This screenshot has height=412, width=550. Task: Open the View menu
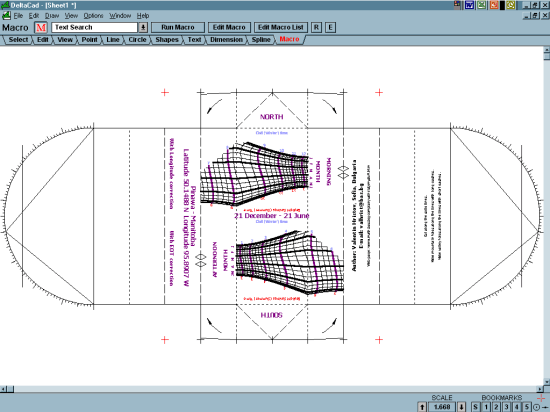coord(71,16)
